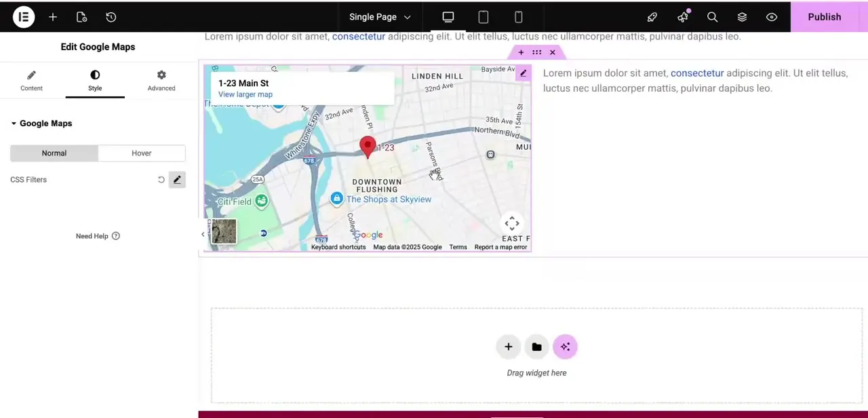Open the document settings icon
Viewport: 868px width, 418px height.
[81, 17]
